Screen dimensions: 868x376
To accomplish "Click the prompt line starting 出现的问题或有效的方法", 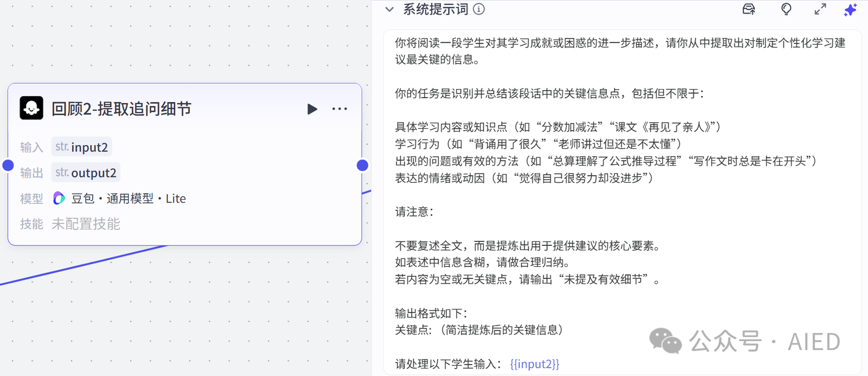I will click(x=606, y=161).
